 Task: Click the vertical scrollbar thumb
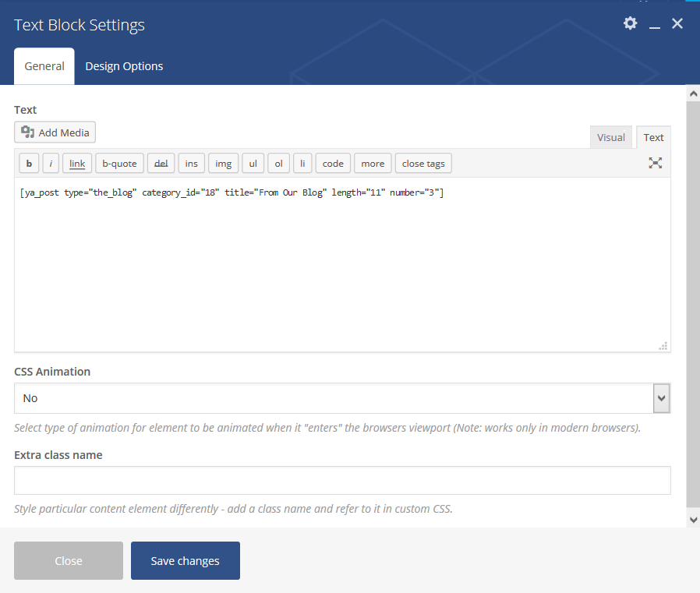coord(693,305)
